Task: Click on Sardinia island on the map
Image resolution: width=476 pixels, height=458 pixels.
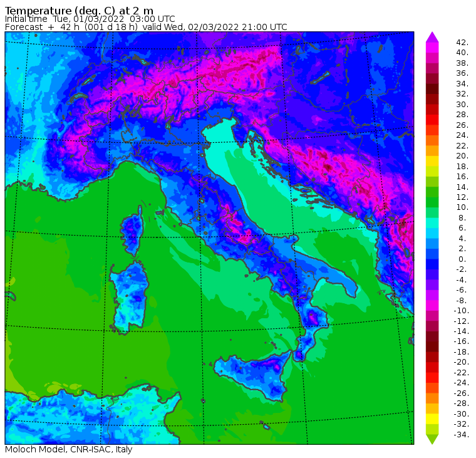Action: [x=129, y=298]
